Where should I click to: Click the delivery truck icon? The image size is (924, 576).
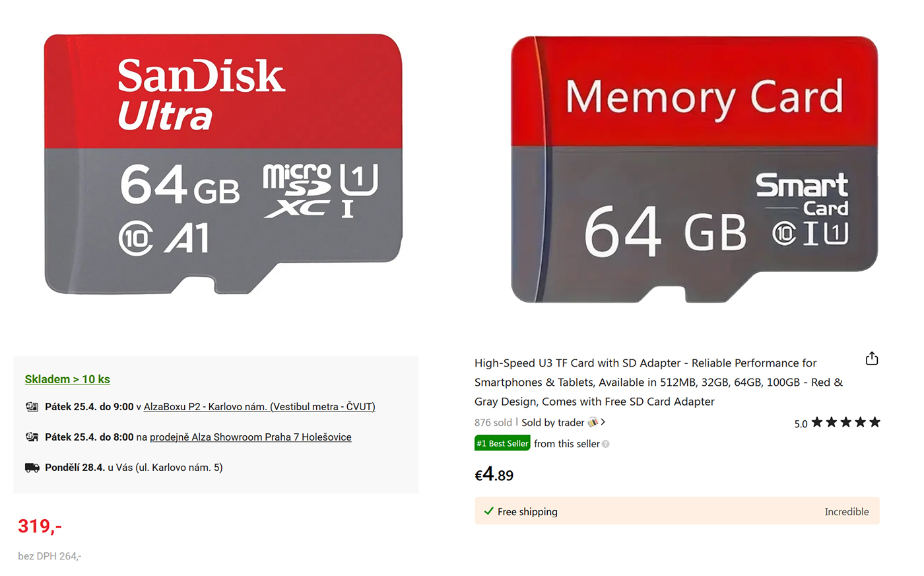[32, 468]
